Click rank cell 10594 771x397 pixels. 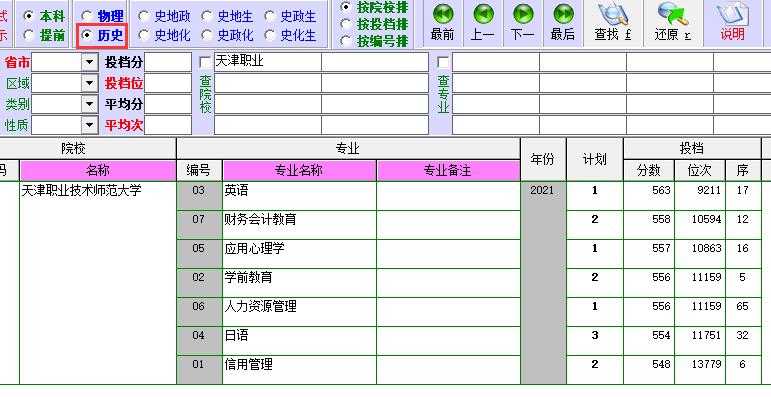pos(700,225)
